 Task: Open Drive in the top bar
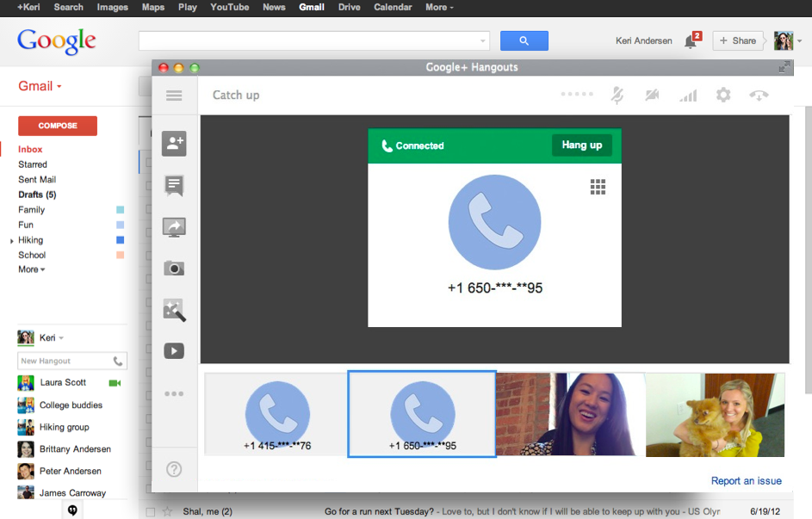[349, 7]
